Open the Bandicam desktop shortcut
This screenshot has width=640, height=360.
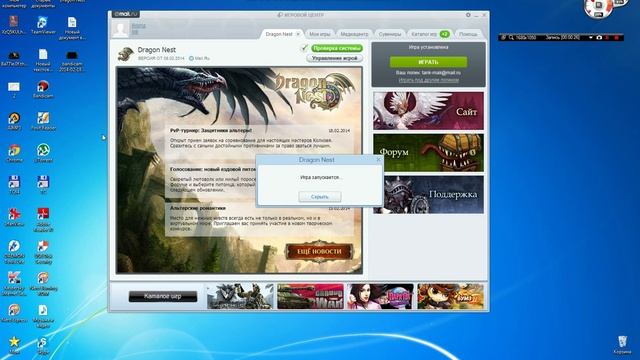click(x=42, y=89)
